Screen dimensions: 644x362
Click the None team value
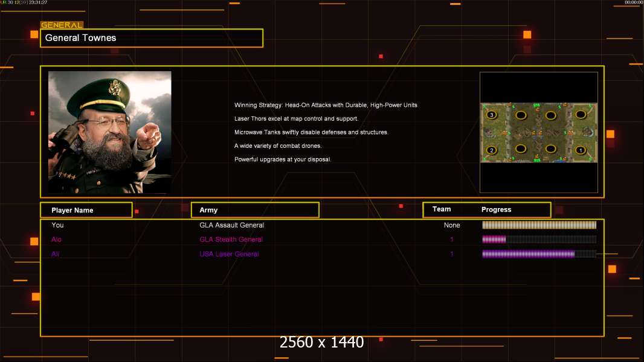click(452, 225)
